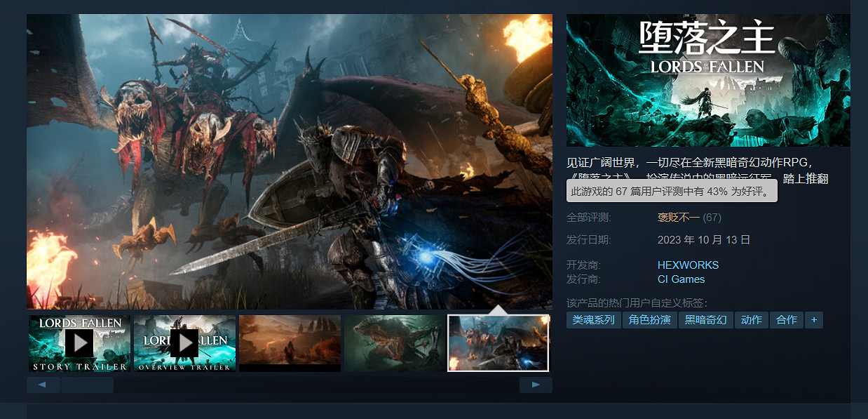Select the 黑暗奇幻 tag

point(705,320)
